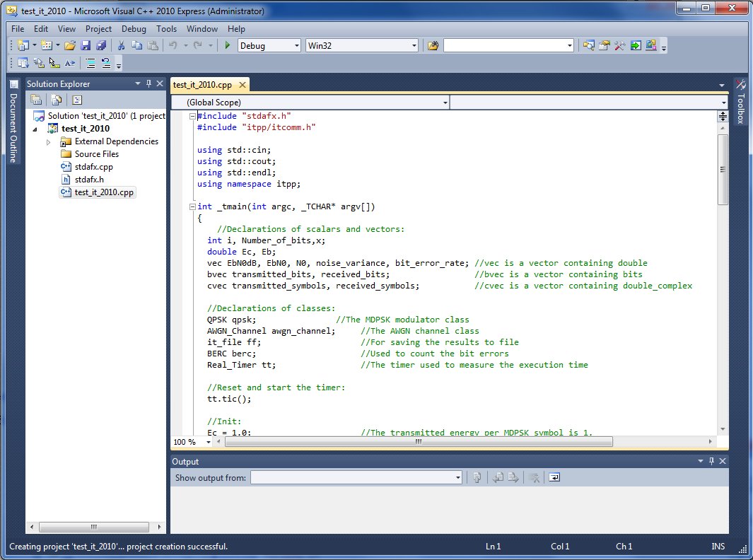Click the Open File folder icon
The height and width of the screenshot is (560, 753).
pos(70,46)
